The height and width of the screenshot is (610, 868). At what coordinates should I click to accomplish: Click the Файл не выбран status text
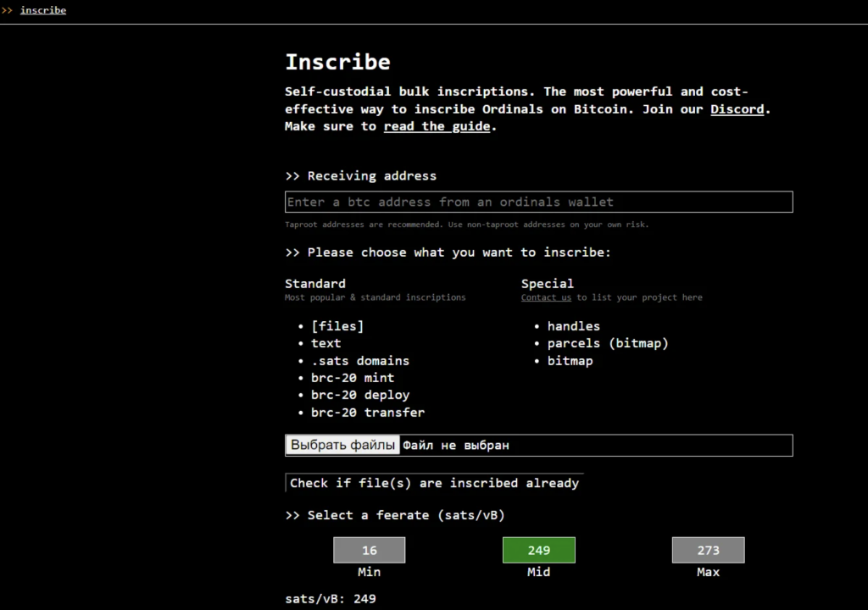pos(455,445)
